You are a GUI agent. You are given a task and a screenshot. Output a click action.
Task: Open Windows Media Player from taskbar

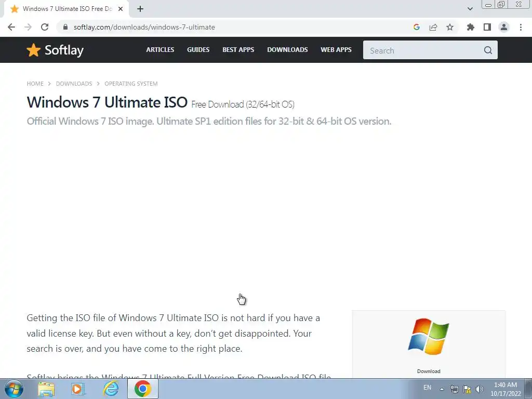78,389
